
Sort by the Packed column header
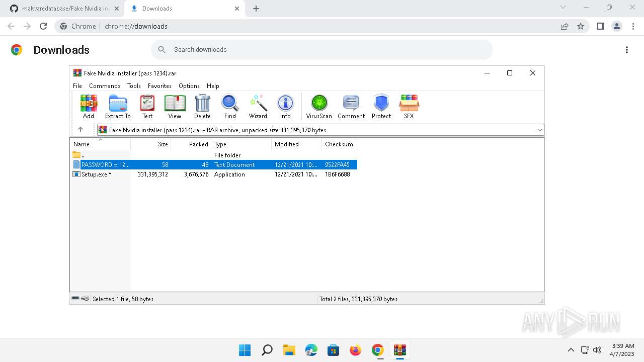[x=191, y=144]
